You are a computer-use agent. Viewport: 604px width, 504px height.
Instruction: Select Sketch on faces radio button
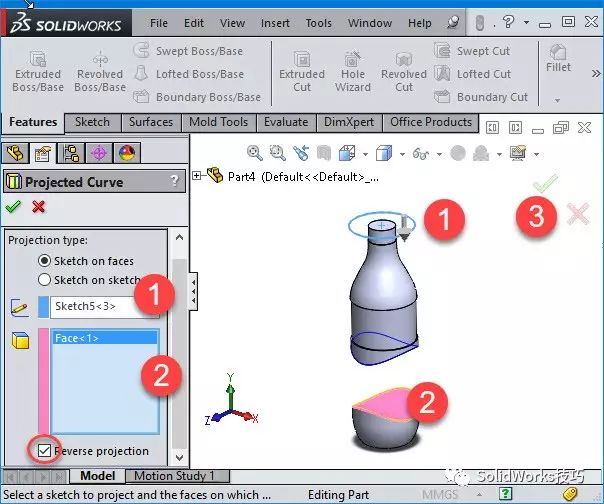coord(44,261)
